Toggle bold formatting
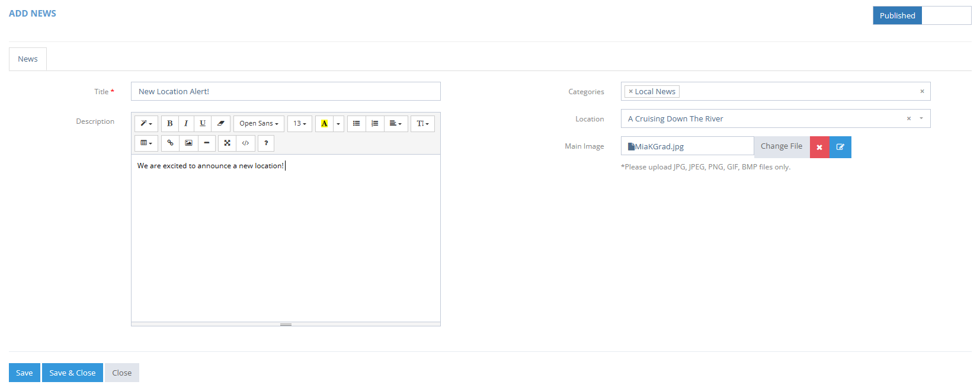The height and width of the screenshot is (388, 980). 169,123
